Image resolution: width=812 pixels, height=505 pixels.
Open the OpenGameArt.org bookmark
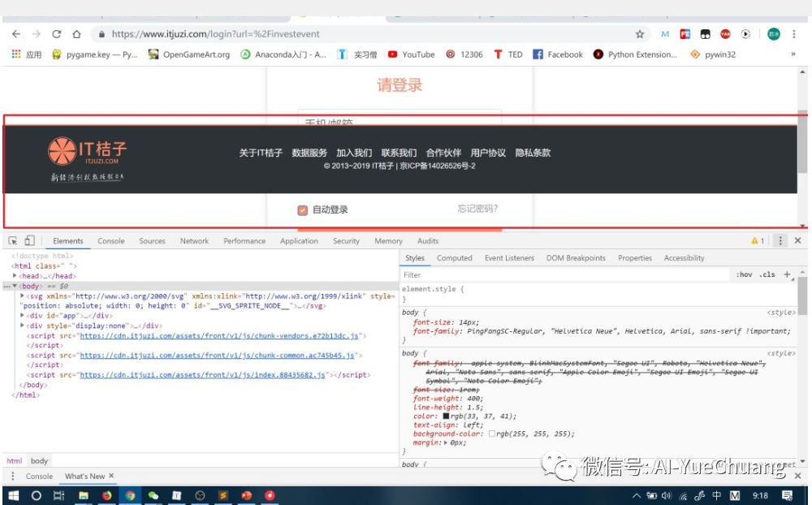pos(189,54)
